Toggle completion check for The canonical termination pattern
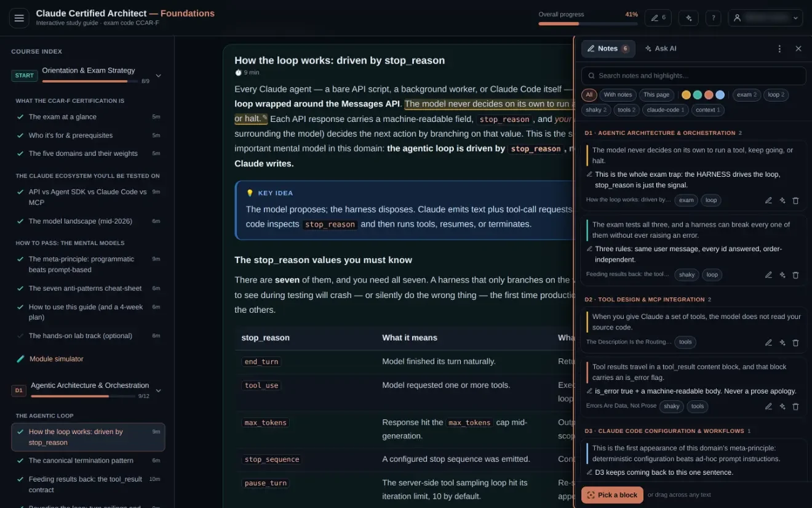 20,461
